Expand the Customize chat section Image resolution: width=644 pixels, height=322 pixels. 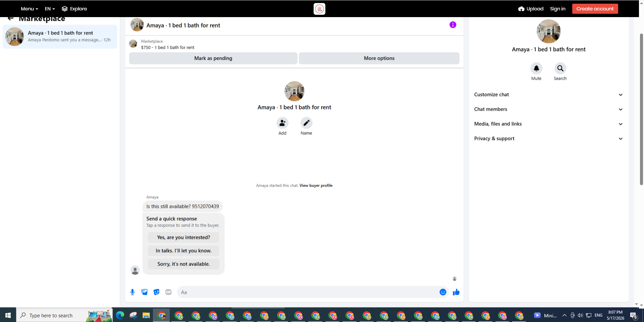click(548, 95)
